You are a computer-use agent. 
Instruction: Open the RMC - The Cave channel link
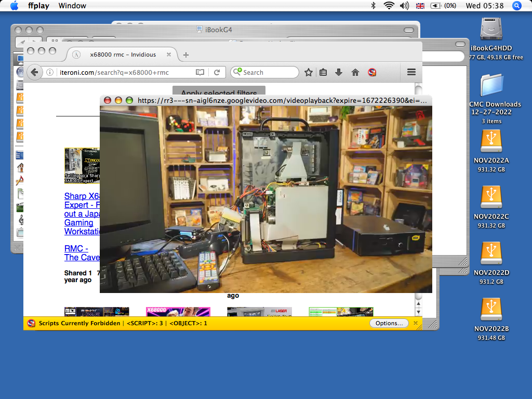82,253
